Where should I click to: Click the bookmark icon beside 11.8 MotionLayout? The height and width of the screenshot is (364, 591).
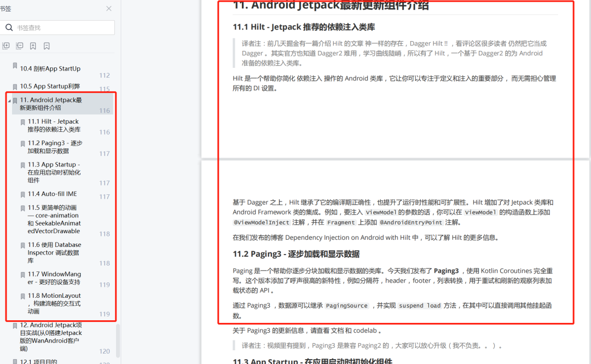[22, 297]
